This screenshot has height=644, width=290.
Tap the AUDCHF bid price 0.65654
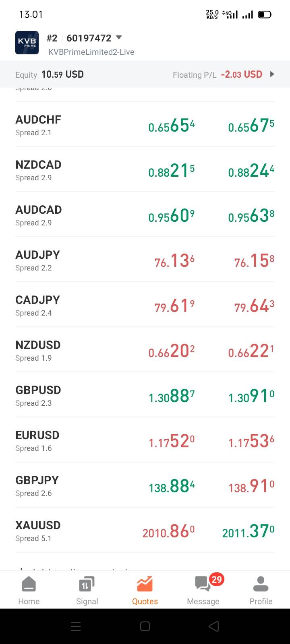point(172,126)
